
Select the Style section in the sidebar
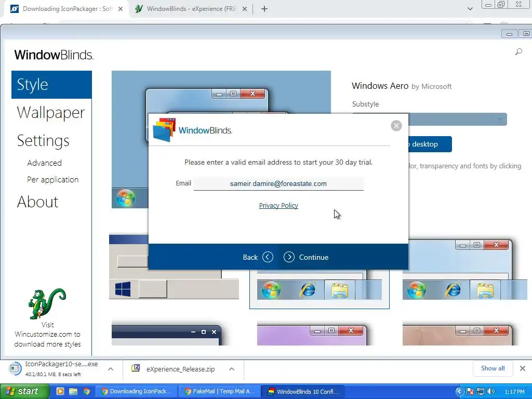pyautogui.click(x=51, y=85)
